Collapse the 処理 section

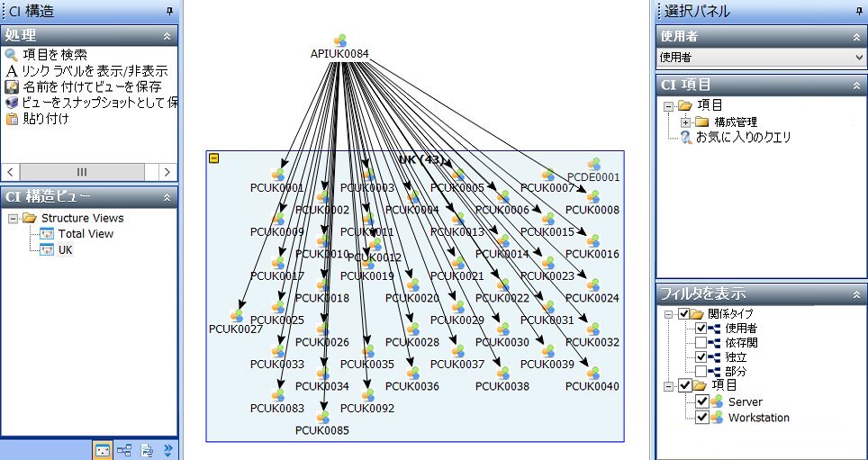coord(167,36)
